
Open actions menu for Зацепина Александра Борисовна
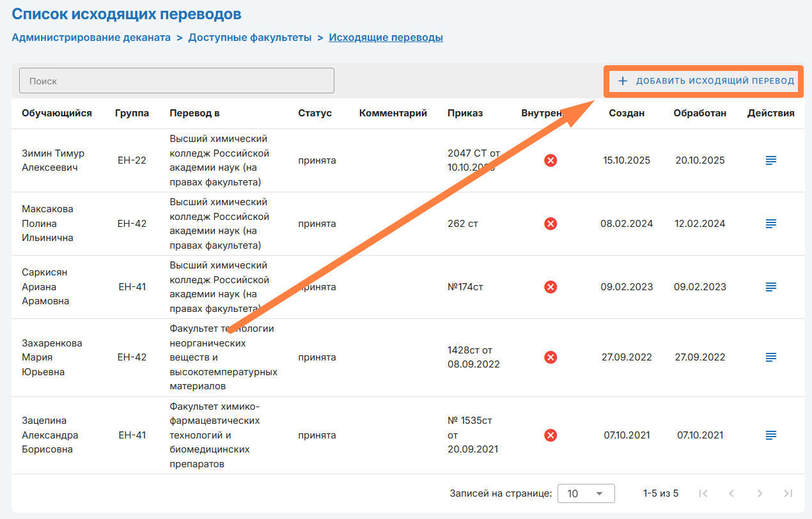[770, 435]
